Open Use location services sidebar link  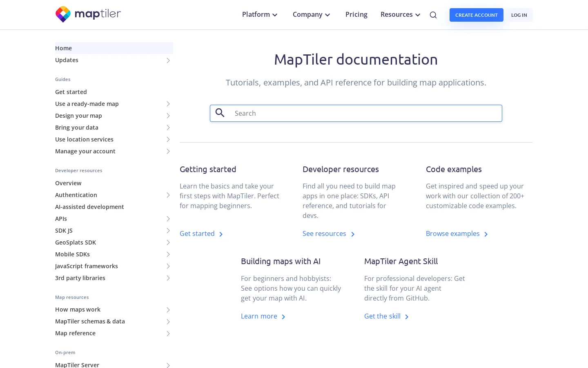click(x=84, y=139)
